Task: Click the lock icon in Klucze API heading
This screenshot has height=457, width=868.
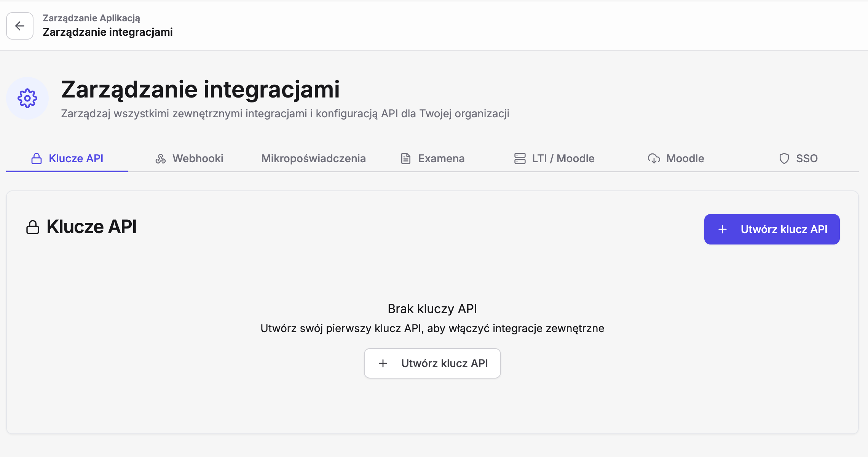Action: 33,227
